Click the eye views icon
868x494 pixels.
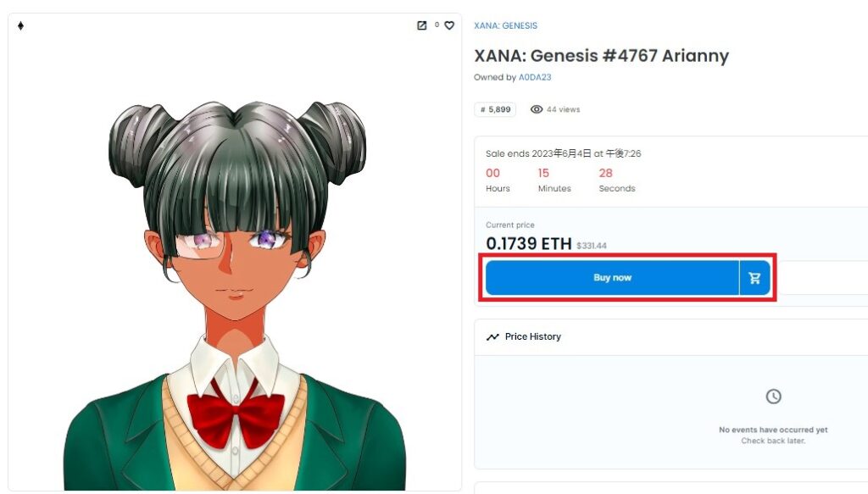537,109
